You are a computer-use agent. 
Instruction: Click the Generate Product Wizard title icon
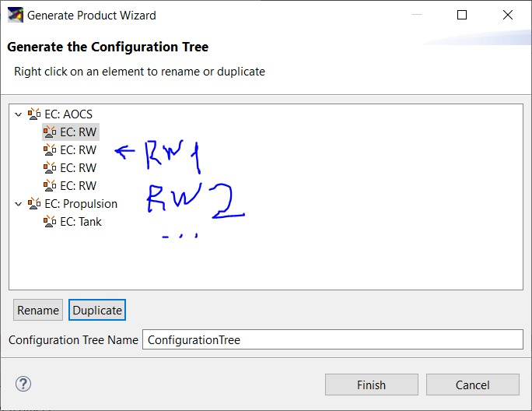click(16, 16)
